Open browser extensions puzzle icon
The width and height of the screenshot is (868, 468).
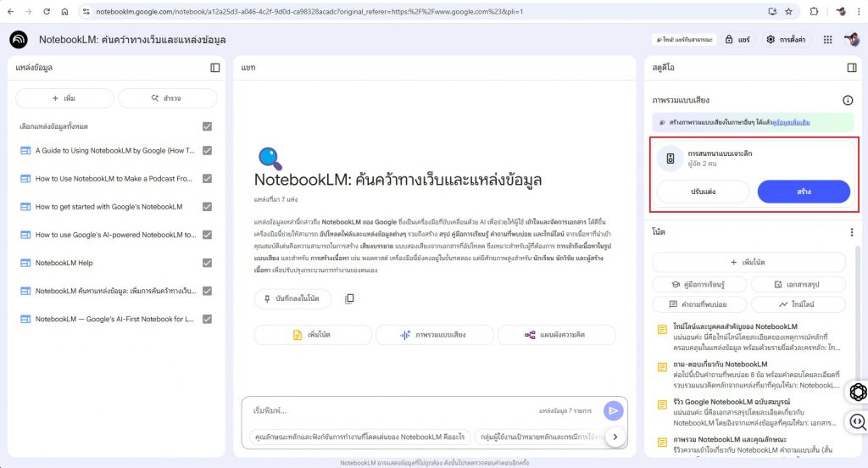[814, 11]
